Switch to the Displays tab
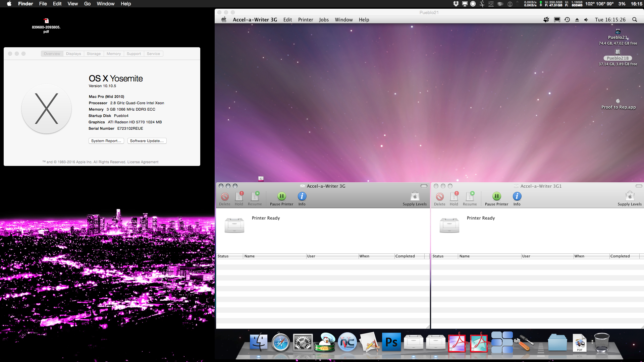Viewport: 644px width, 362px height. (73, 54)
